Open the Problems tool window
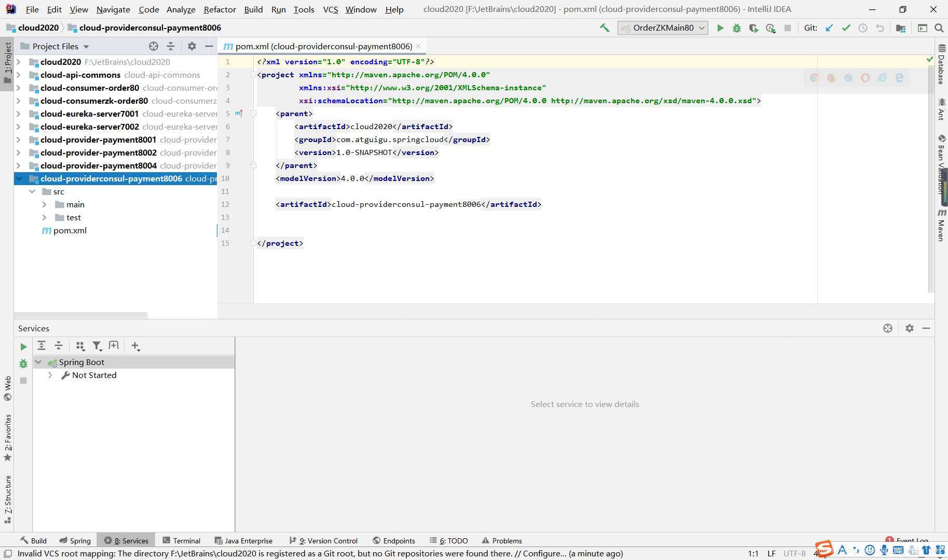Viewport: 948px width, 560px height. (502, 540)
